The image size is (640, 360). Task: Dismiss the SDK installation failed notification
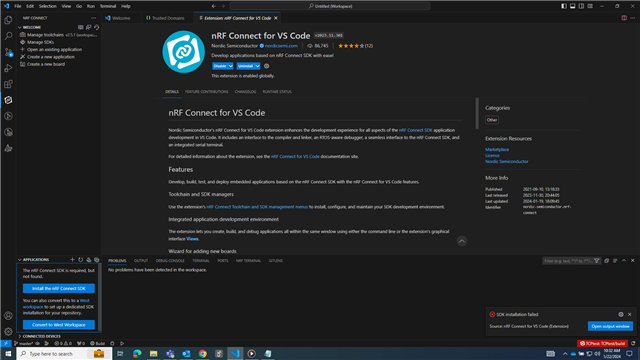point(629,314)
